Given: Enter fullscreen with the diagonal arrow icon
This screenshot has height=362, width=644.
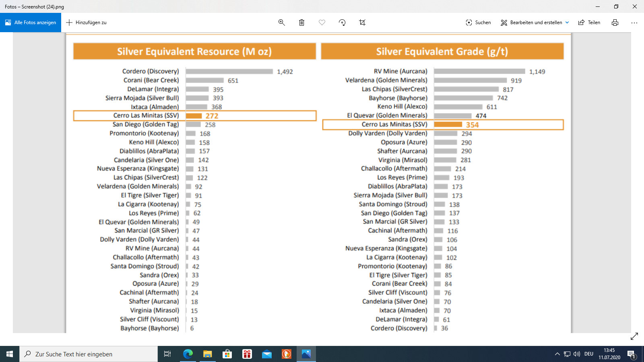Looking at the screenshot, I should [634, 336].
